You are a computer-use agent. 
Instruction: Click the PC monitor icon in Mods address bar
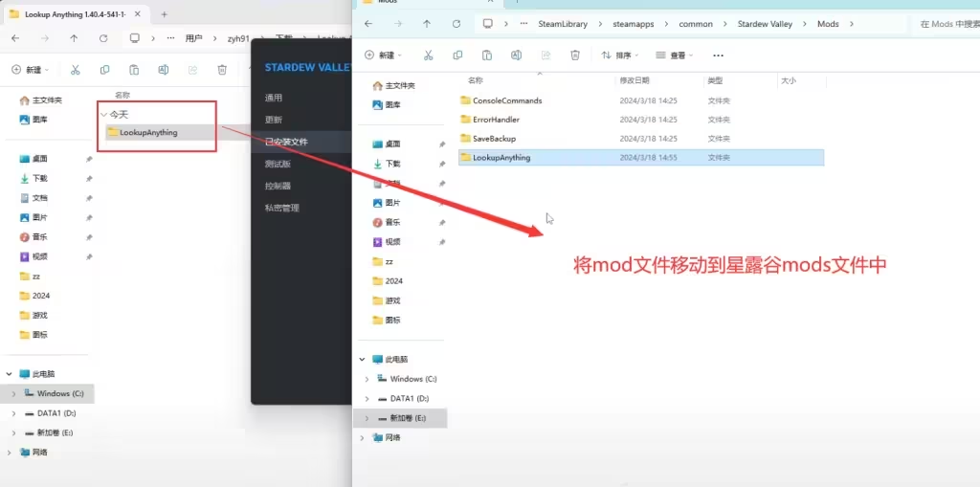pyautogui.click(x=487, y=24)
